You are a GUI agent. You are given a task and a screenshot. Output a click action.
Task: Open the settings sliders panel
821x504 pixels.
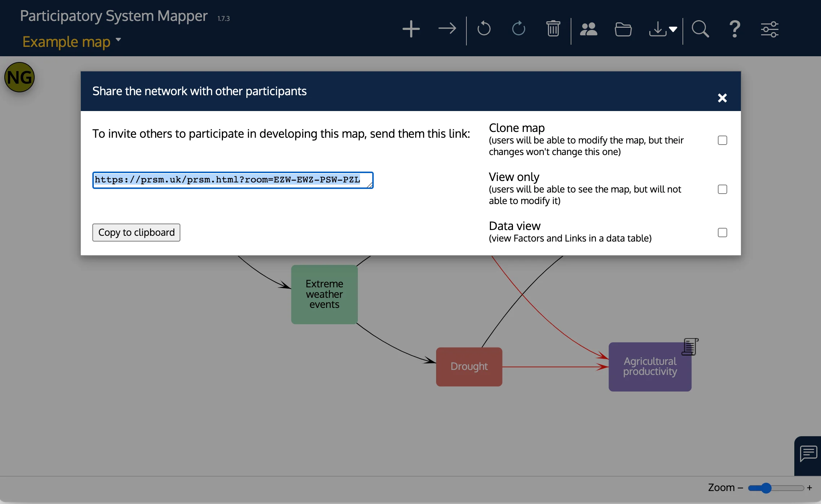coord(770,29)
